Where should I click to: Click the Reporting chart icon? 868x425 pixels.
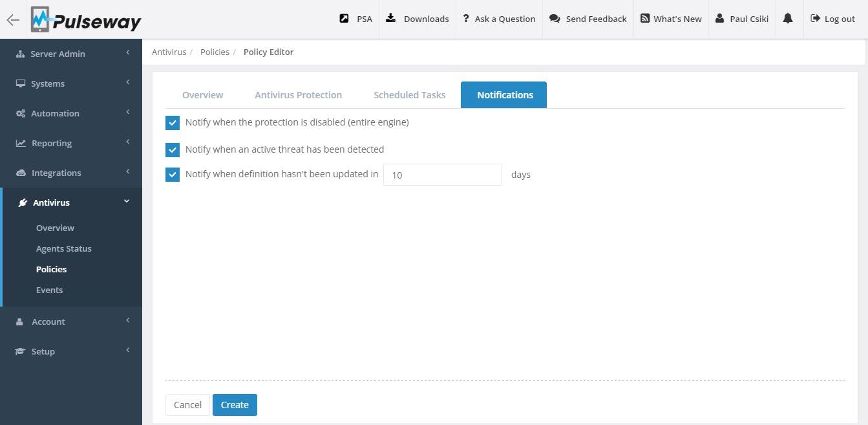click(x=21, y=144)
